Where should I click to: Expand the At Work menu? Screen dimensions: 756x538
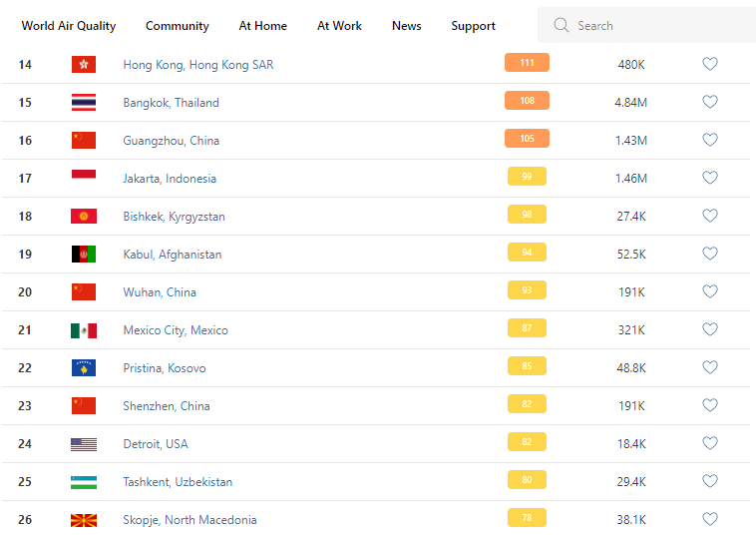pos(339,26)
